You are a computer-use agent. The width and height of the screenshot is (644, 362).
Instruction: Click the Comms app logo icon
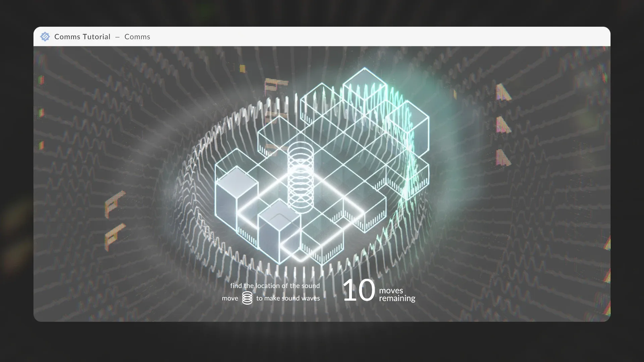click(45, 37)
